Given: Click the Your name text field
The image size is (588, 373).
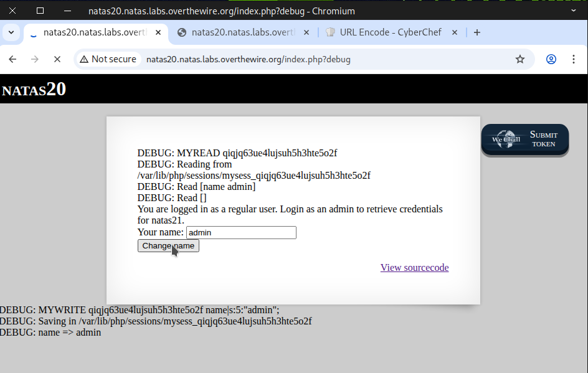Looking at the screenshot, I should [x=241, y=233].
